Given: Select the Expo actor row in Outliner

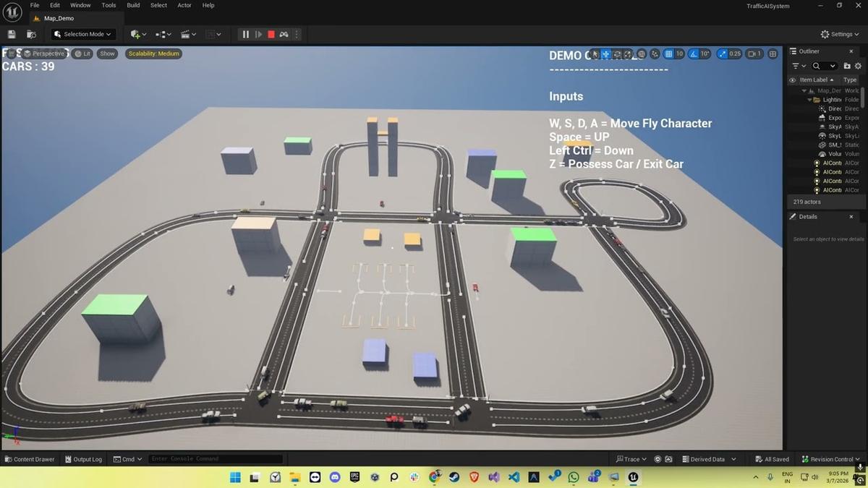Looking at the screenshot, I should [825, 118].
